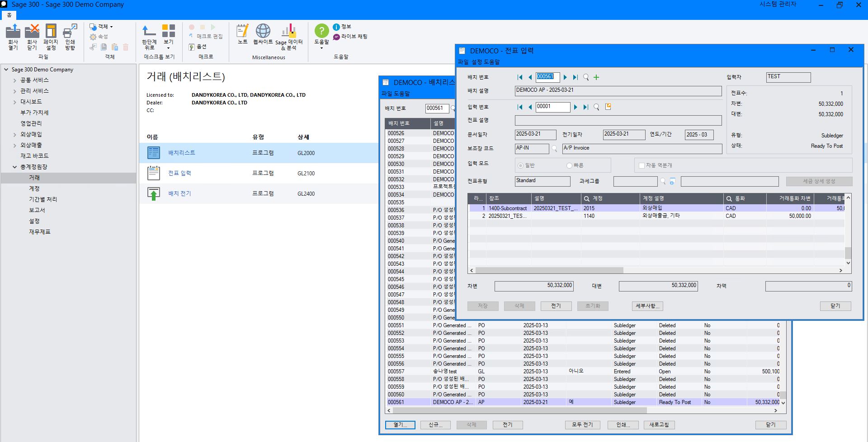The image size is (868, 442).
Task: Open the 보기 view dropdown
Action: click(169, 37)
